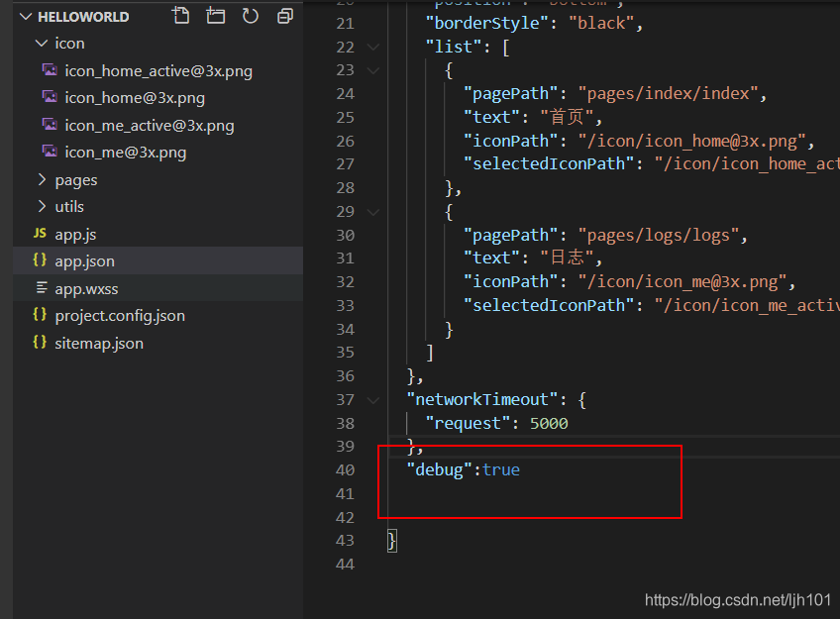The image size is (840, 619).
Task: Click "pages/index/index" string value
Action: (668, 94)
